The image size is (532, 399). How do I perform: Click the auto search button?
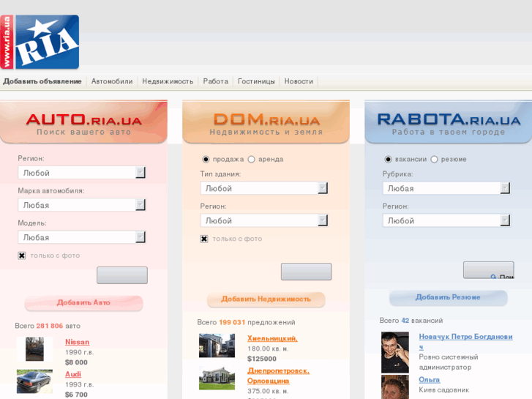click(122, 275)
